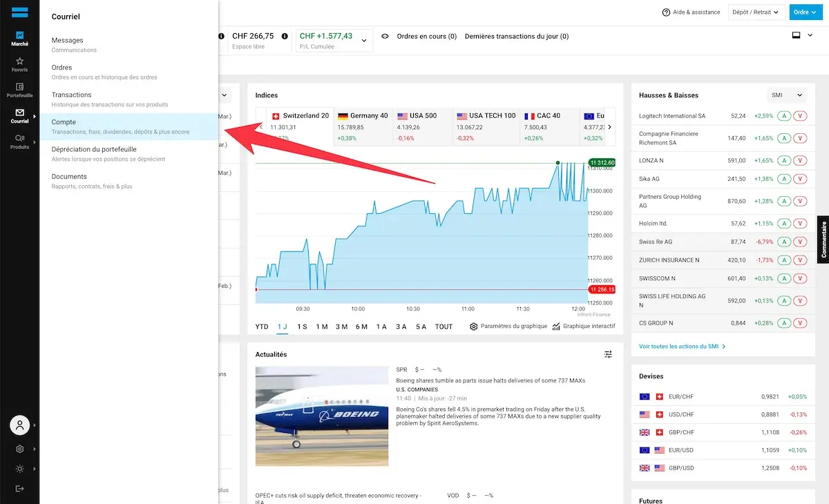The height and width of the screenshot is (504, 829).
Task: Select the Favoris star icon
Action: (x=20, y=62)
